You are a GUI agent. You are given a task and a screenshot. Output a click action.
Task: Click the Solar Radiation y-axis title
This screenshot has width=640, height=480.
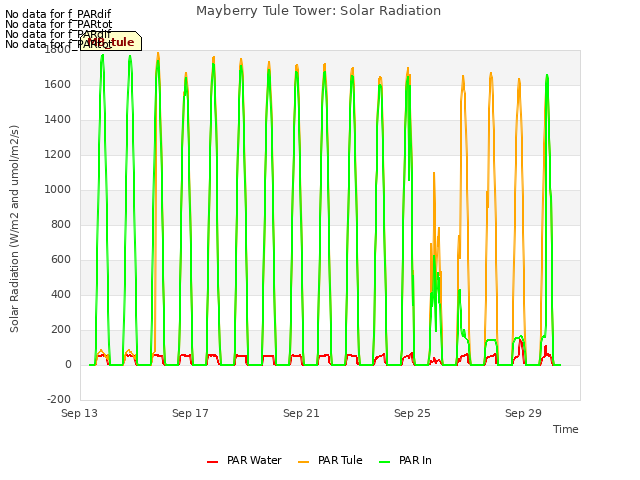point(14,229)
